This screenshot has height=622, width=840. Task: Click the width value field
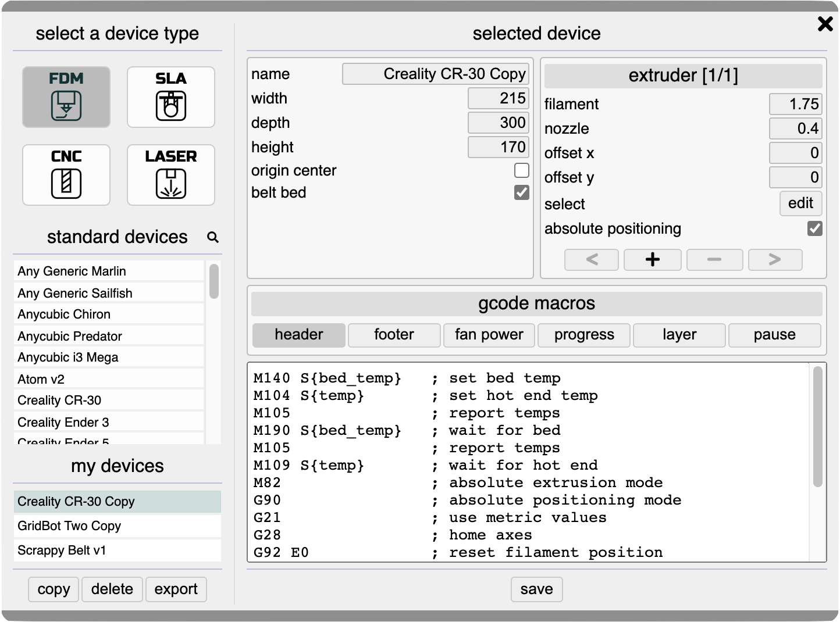499,98
